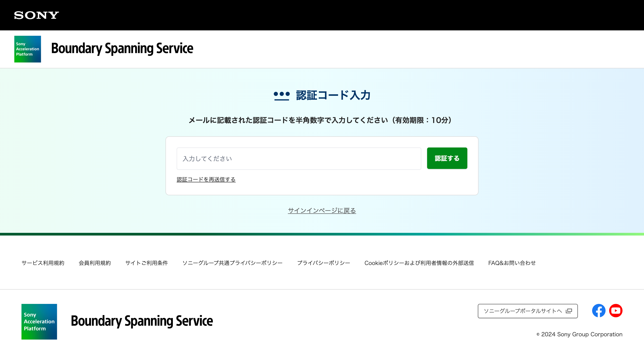Open サイトご利用条件 footer link
Image resolution: width=644 pixels, height=362 pixels.
[x=146, y=263]
